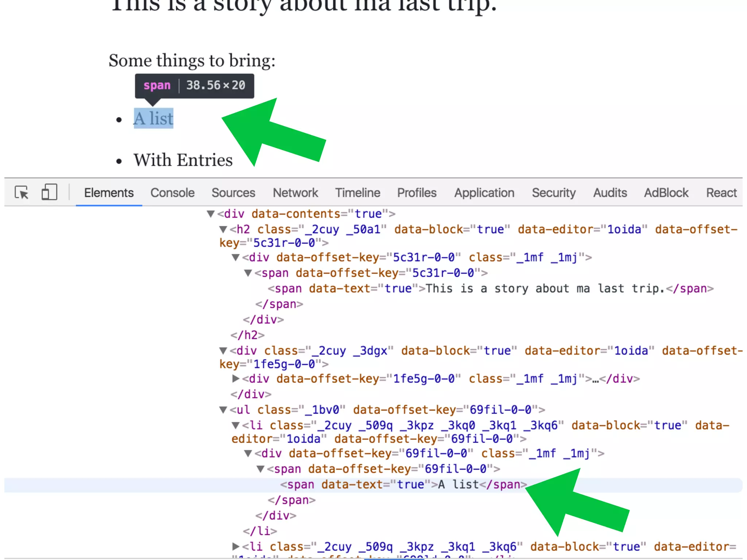Collapse the ul _1bv0 list node

click(223, 410)
